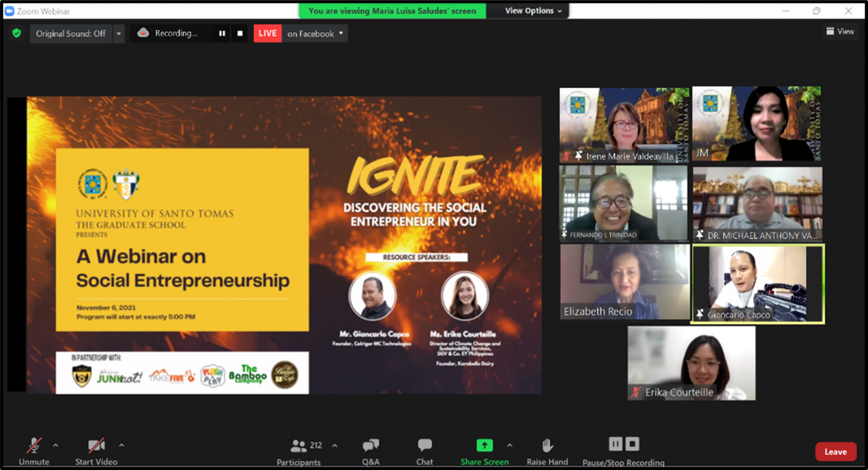
Task: Open the Participants panel
Action: pos(298,452)
